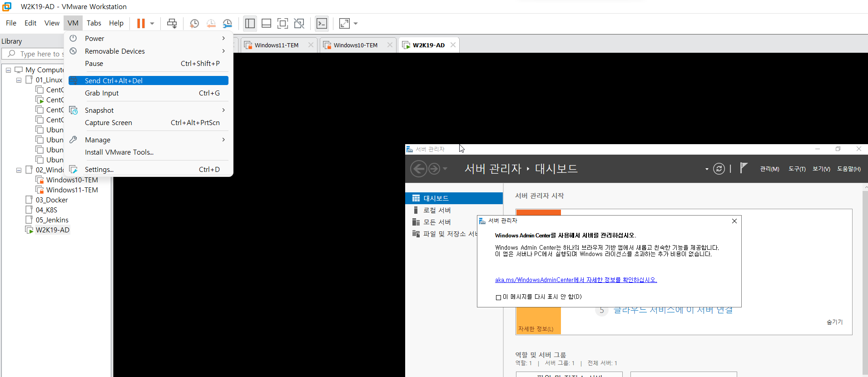
Task: Collapse the 02_Windows folder node
Action: [19, 170]
